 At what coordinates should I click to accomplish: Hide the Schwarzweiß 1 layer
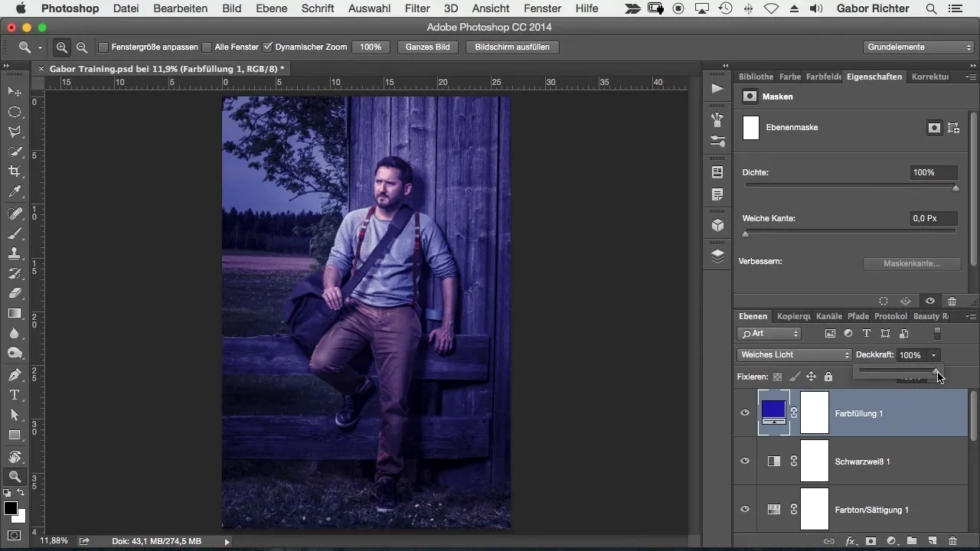(744, 461)
